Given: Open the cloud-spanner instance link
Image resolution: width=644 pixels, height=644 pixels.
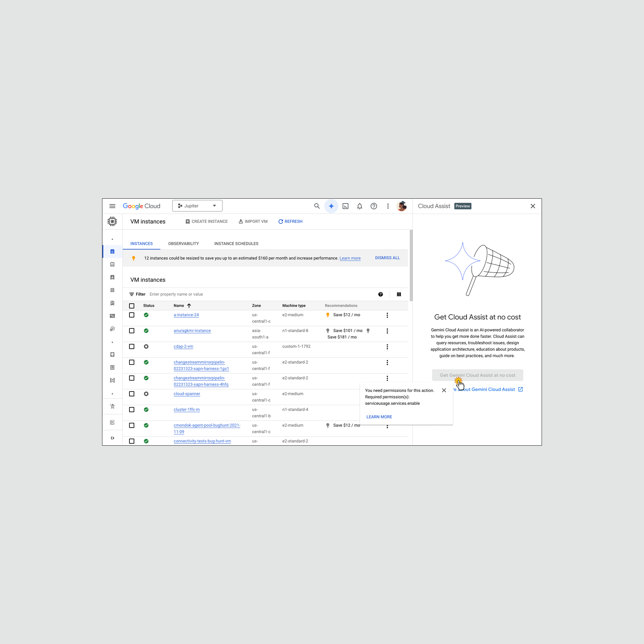Looking at the screenshot, I should (187, 394).
